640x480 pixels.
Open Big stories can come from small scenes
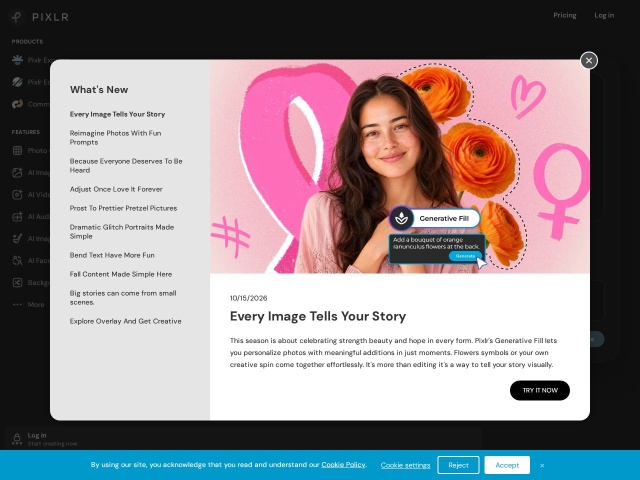(x=123, y=298)
